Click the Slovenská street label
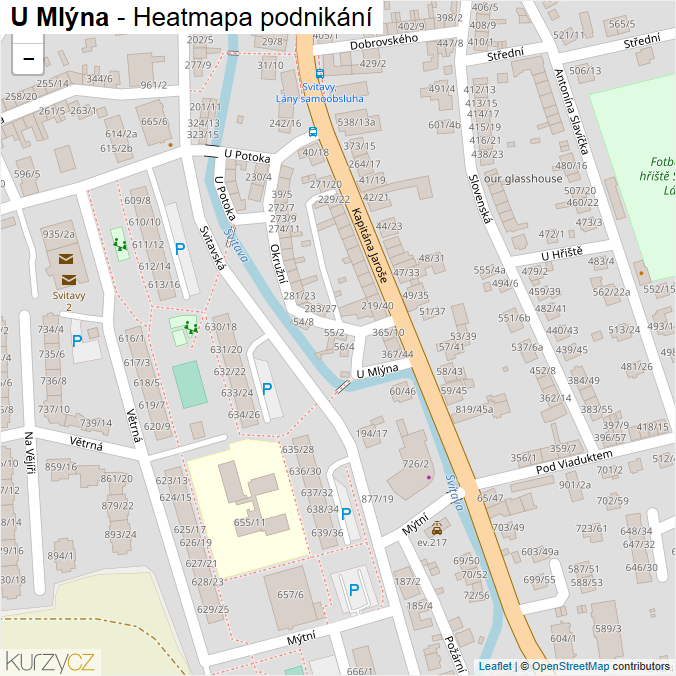The width and height of the screenshot is (676, 676). pyautogui.click(x=480, y=199)
